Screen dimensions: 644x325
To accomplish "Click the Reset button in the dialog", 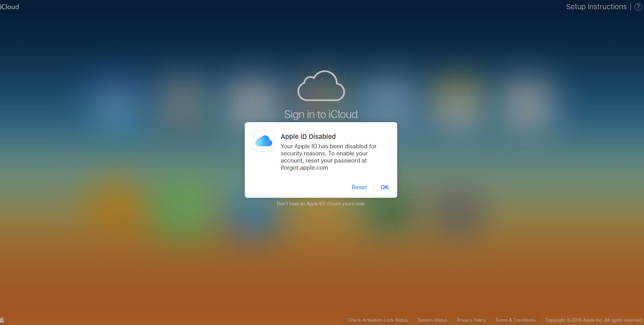I will (x=359, y=187).
